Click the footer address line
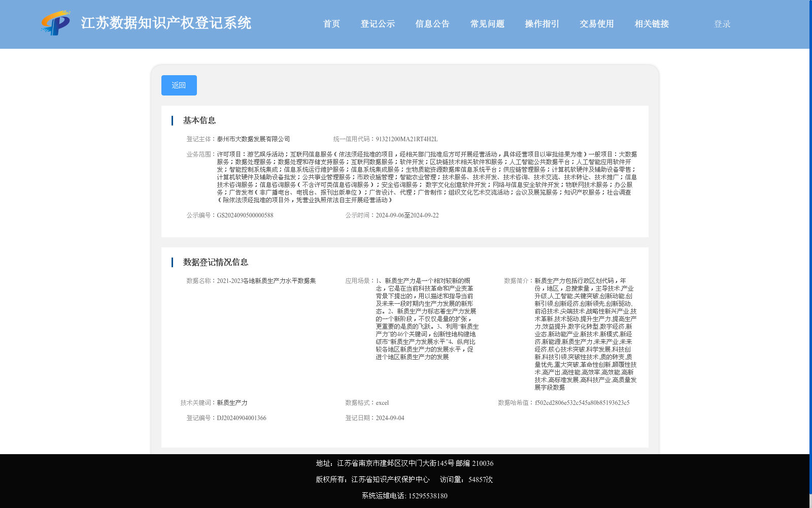 404,463
